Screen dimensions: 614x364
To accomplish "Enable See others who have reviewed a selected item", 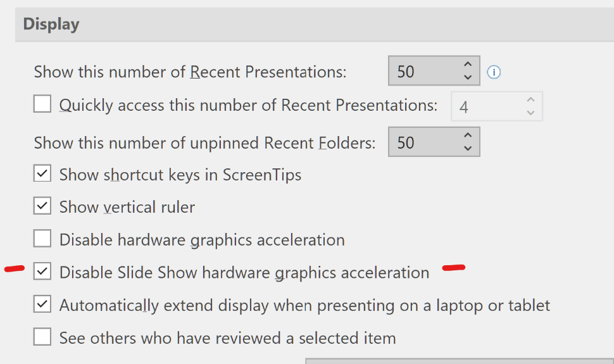I will (x=42, y=337).
